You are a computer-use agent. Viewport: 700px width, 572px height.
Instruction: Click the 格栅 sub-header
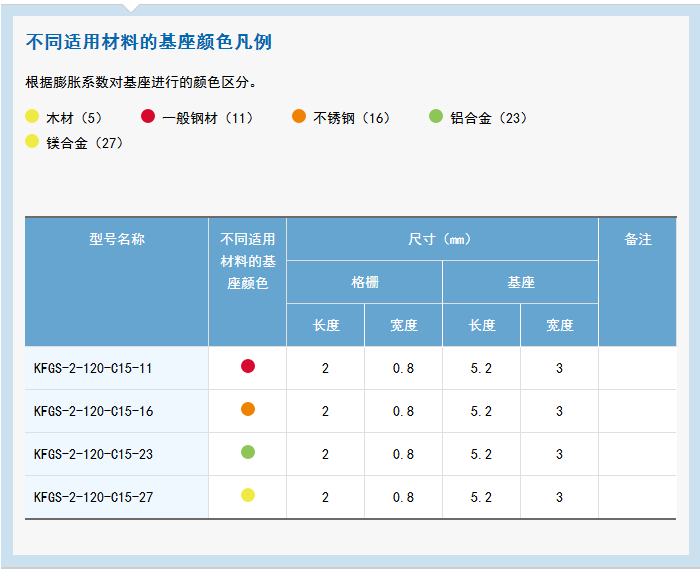[365, 282]
